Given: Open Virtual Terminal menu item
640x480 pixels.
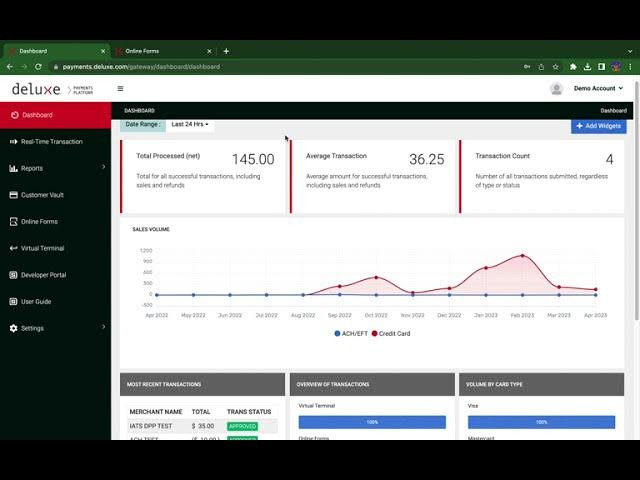Looking at the screenshot, I should 56,248.
